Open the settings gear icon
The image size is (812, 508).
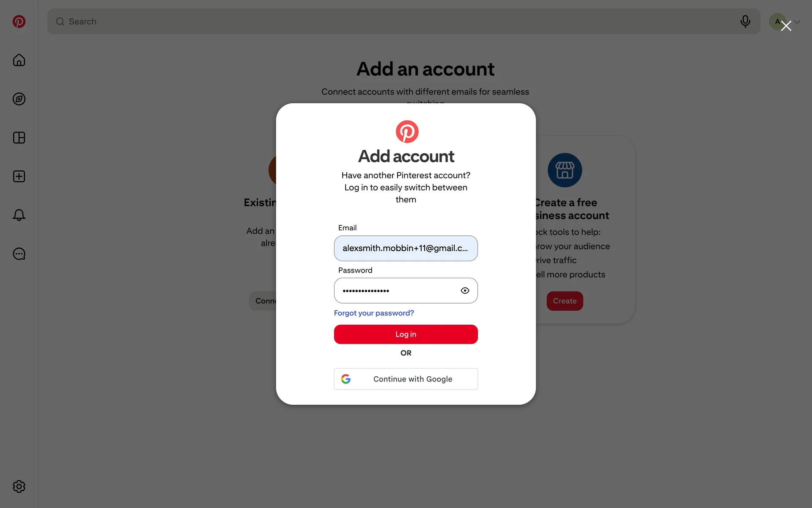click(x=19, y=486)
